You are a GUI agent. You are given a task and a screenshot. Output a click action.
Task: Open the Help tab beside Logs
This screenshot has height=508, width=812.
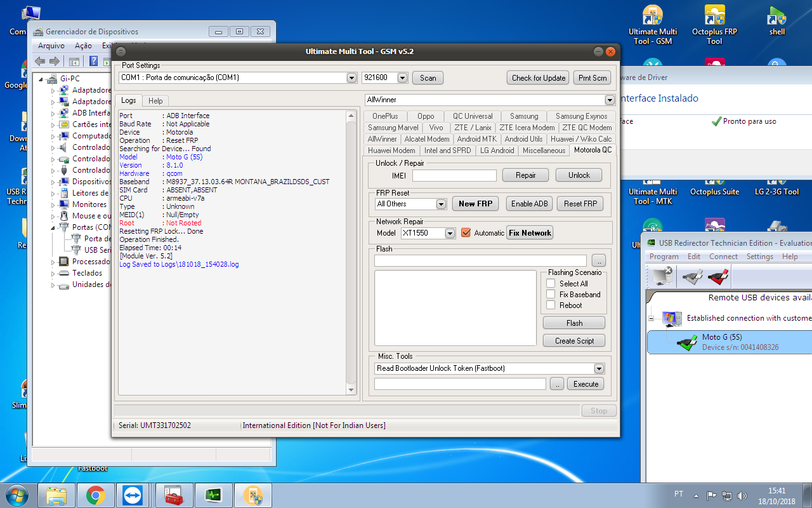coord(155,101)
